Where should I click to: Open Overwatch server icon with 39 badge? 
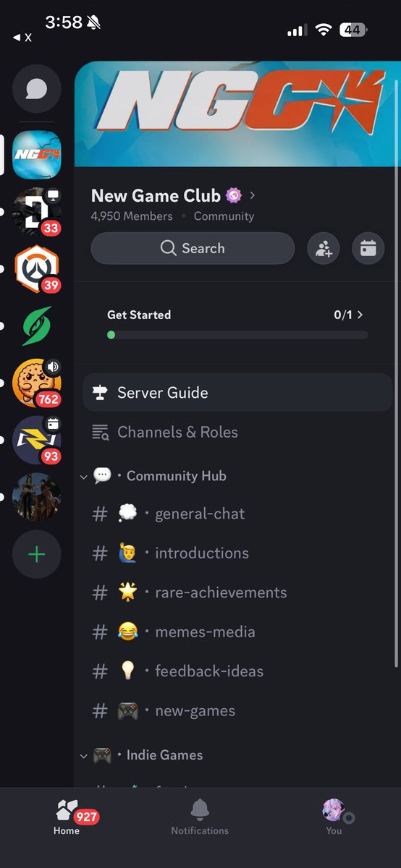click(37, 268)
